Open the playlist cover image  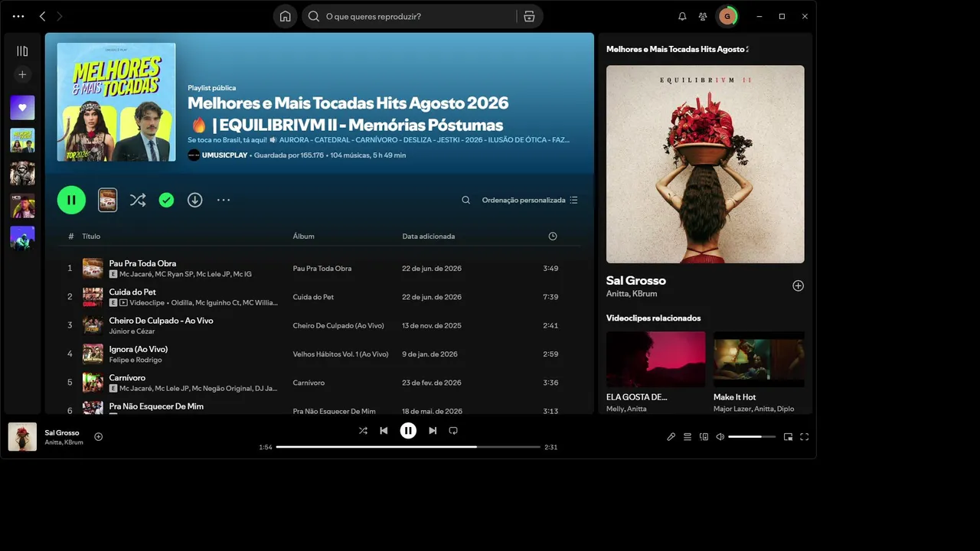pos(116,102)
